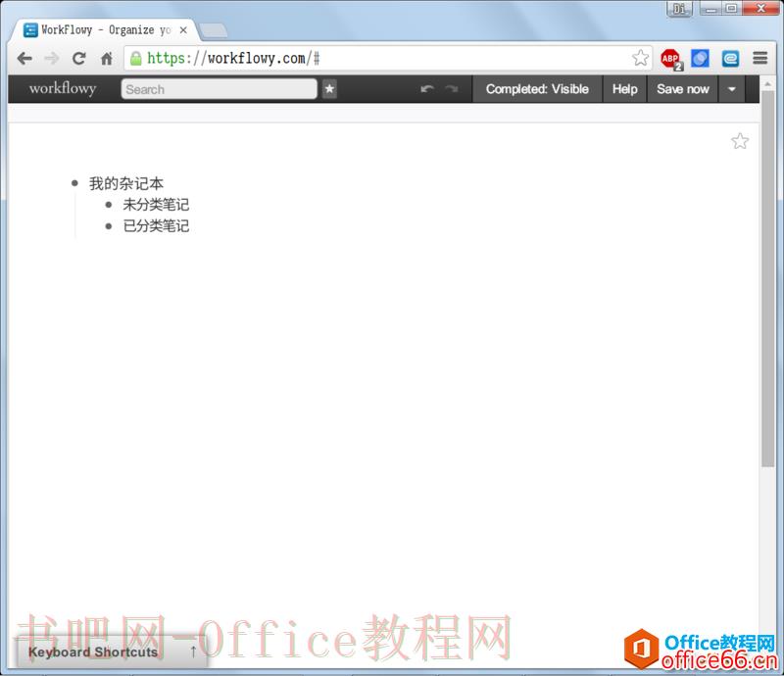784x676 pixels.
Task: Click the WorkFlowy undo arrow
Action: click(427, 89)
